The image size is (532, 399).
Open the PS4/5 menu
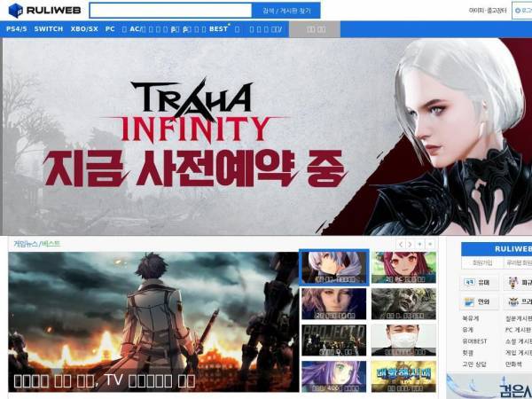(x=16, y=29)
